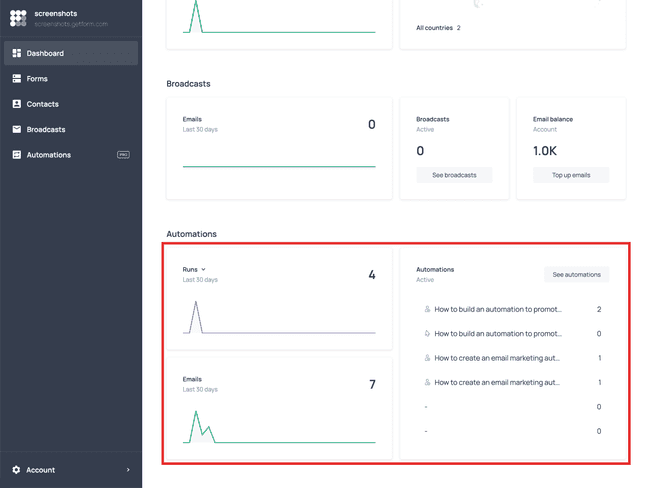The width and height of the screenshot is (650, 488).
Task: Click the Contacts person icon
Action: 17,104
